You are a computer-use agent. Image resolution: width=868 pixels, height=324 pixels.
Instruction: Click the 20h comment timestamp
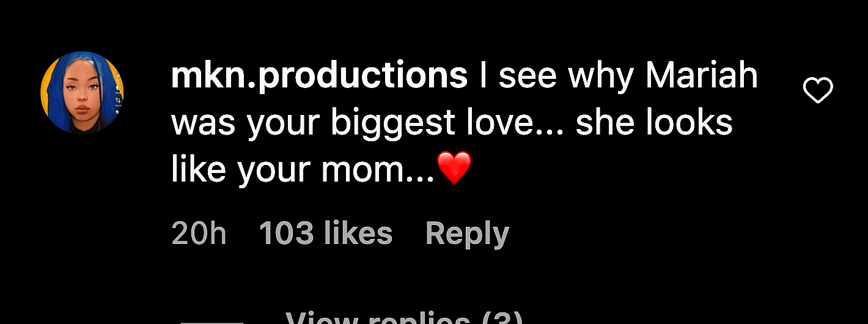click(199, 234)
